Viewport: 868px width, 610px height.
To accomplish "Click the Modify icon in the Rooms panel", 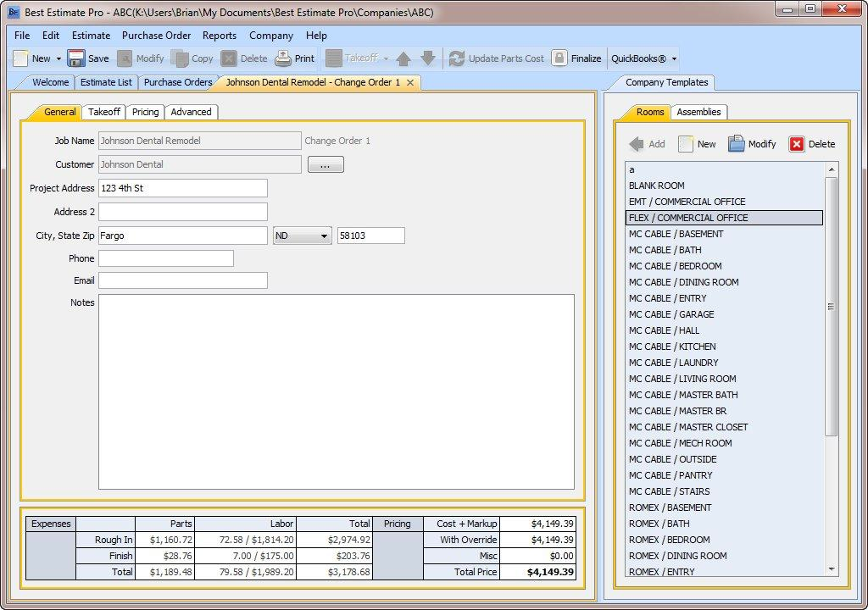I will click(x=737, y=144).
